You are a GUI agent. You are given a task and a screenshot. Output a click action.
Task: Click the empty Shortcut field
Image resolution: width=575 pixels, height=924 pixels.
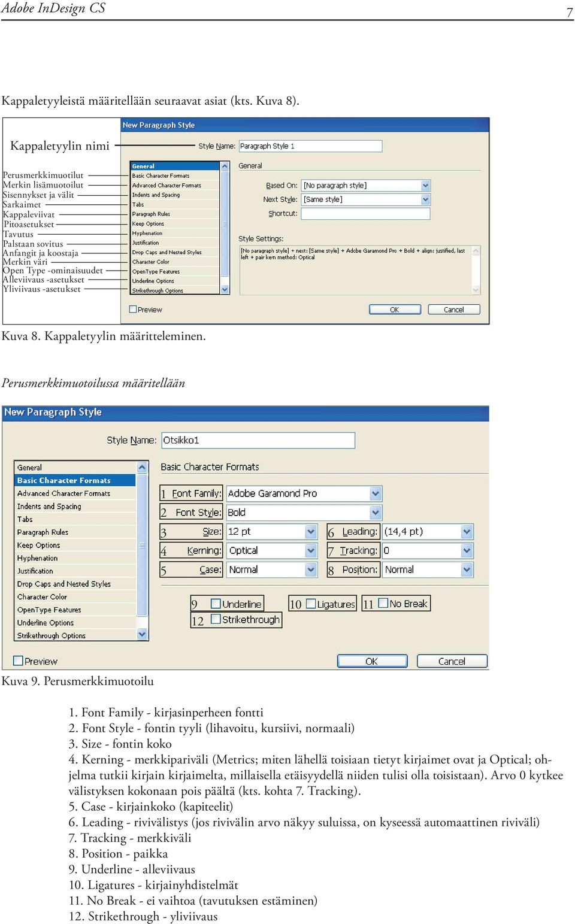pyautogui.click(x=366, y=214)
